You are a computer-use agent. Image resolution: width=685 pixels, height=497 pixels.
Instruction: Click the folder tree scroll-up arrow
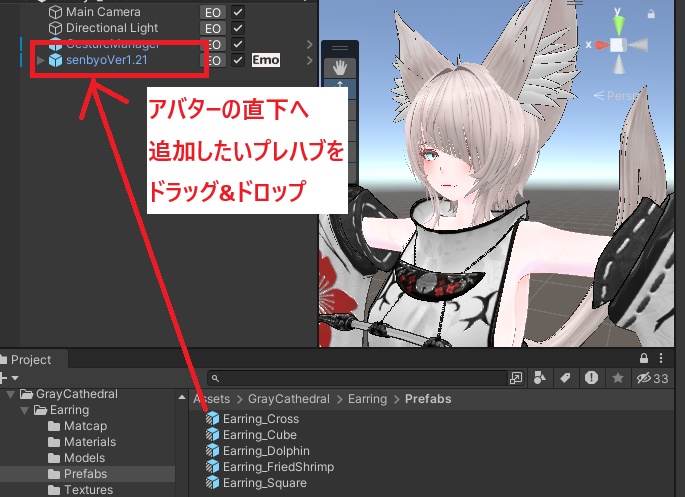pyautogui.click(x=182, y=397)
